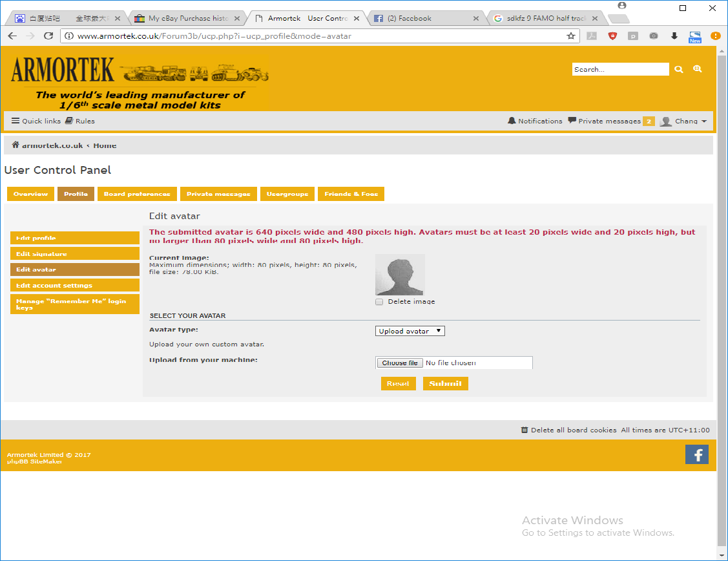The width and height of the screenshot is (728, 561).
Task: Open the Board preferences tab
Action: (x=137, y=194)
